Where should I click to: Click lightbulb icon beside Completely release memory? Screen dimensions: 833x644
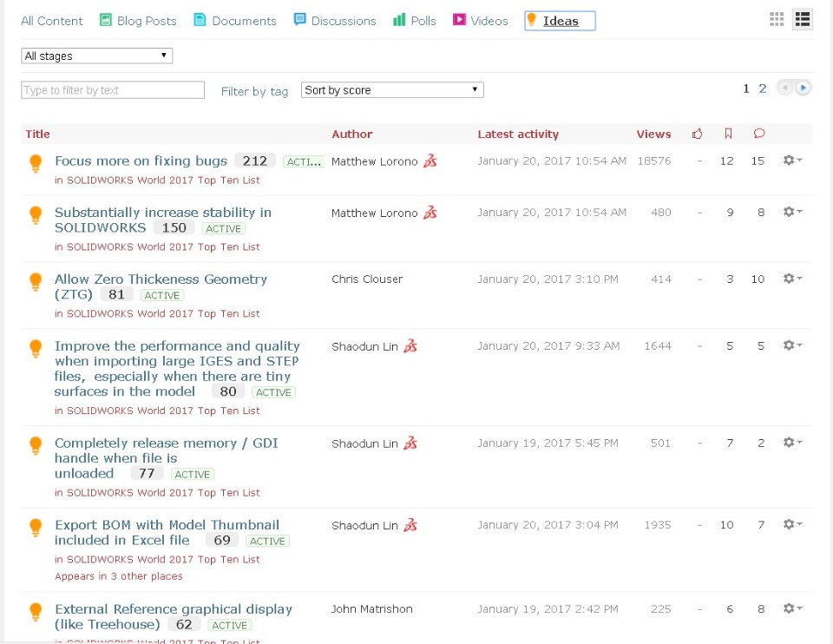tap(36, 445)
